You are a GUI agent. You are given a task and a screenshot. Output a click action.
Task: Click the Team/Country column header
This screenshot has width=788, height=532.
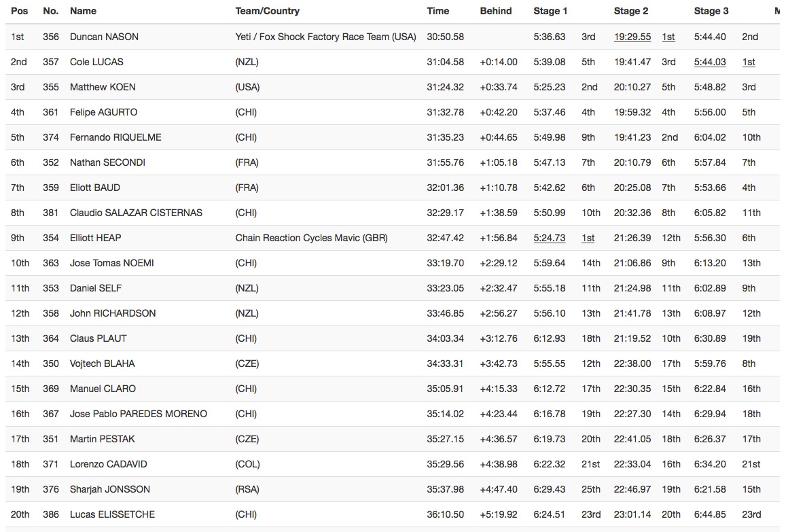tap(267, 11)
